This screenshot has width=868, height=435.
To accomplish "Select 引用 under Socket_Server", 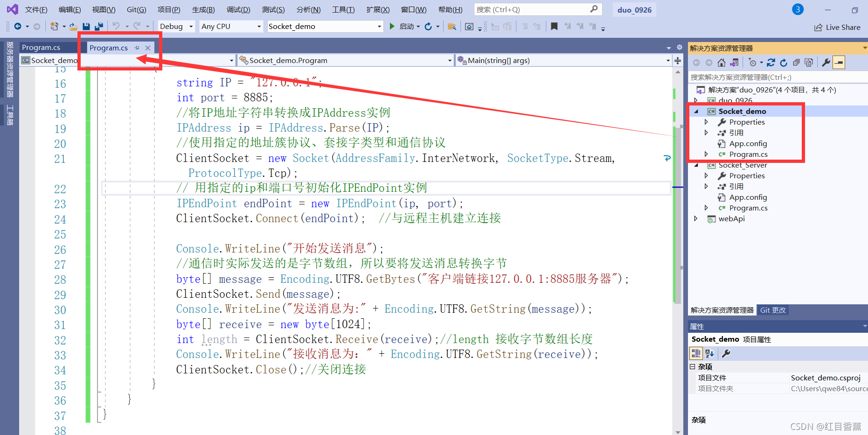I will pyautogui.click(x=736, y=187).
